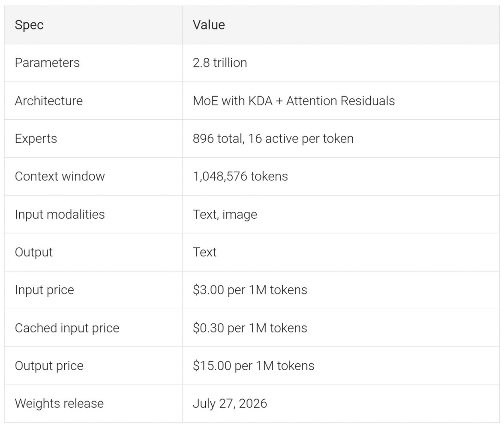
Task: Click the 896 total, 16 active value
Action: pyautogui.click(x=273, y=139)
